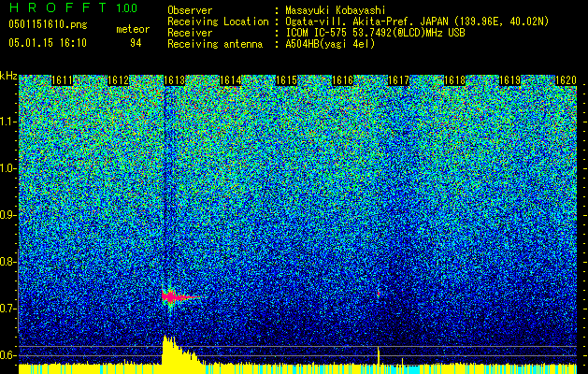Click the kHz axis unit label
The height and width of the screenshot is (374, 588).
click(8, 76)
